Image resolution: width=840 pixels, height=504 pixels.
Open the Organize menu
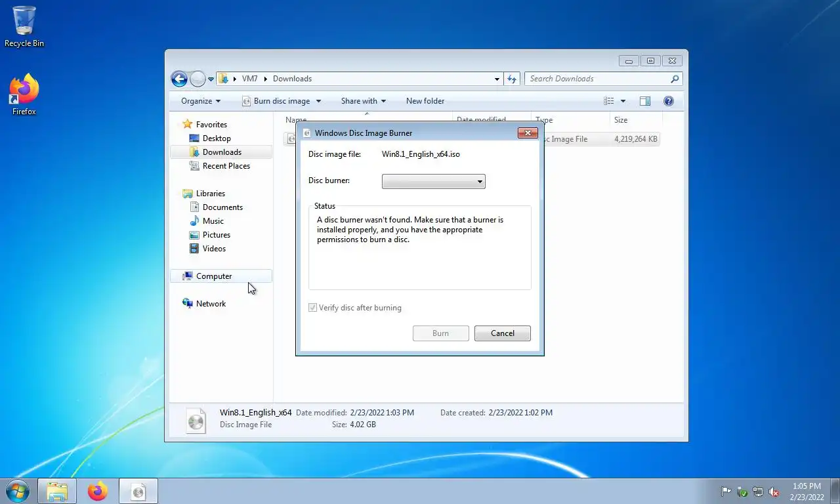point(201,101)
